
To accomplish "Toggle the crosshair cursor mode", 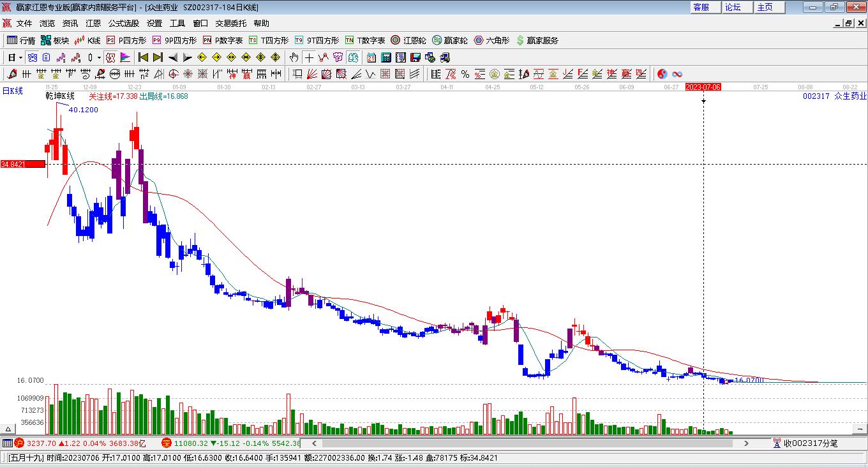I will pyautogui.click(x=309, y=57).
